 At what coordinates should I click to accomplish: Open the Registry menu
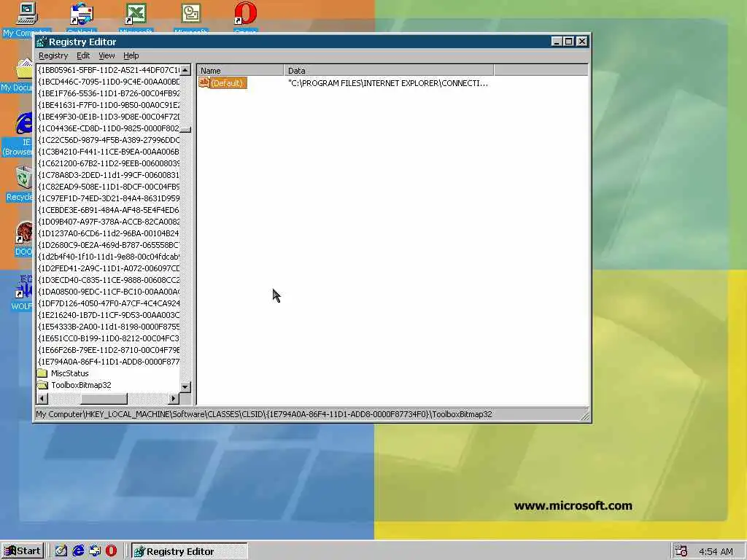pos(53,55)
